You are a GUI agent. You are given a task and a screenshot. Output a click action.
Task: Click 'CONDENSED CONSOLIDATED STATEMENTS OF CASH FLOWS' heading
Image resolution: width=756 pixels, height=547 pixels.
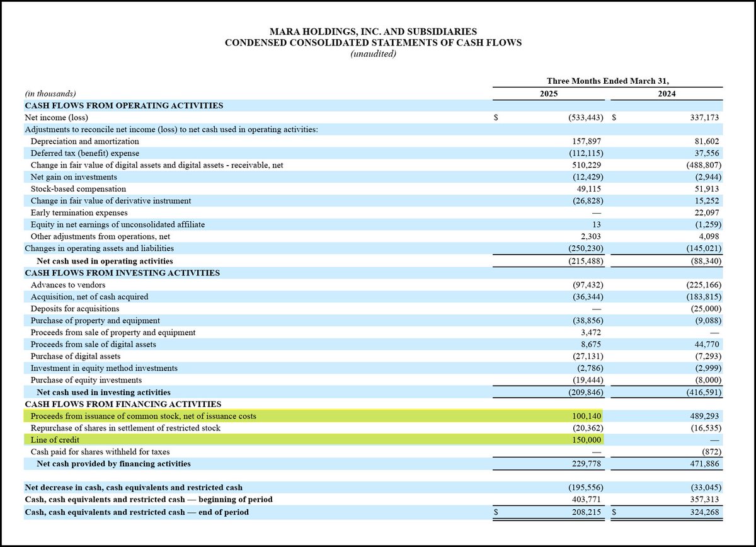click(x=374, y=43)
